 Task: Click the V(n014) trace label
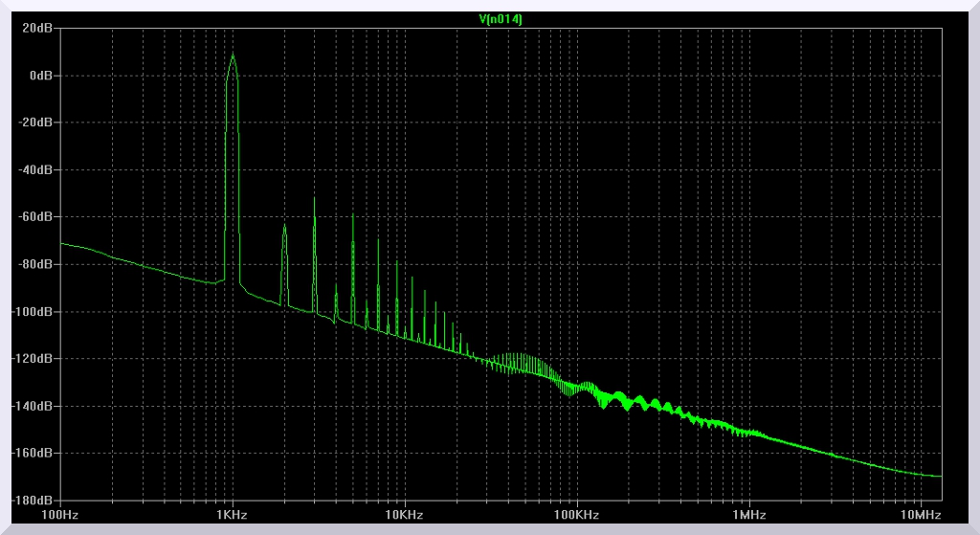501,18
